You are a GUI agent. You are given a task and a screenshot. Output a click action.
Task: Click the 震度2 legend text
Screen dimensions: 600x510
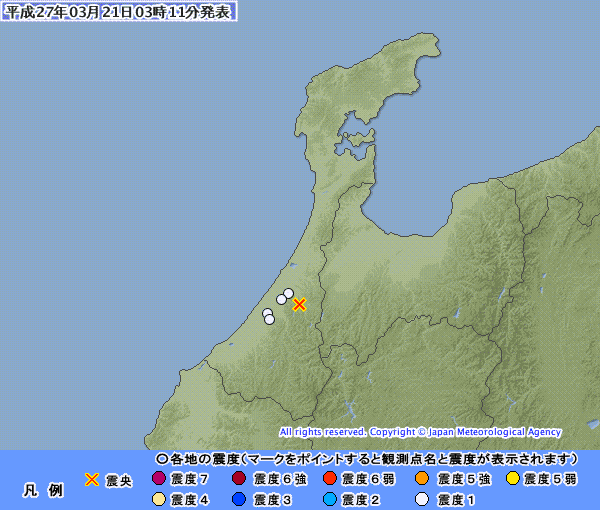click(x=360, y=500)
